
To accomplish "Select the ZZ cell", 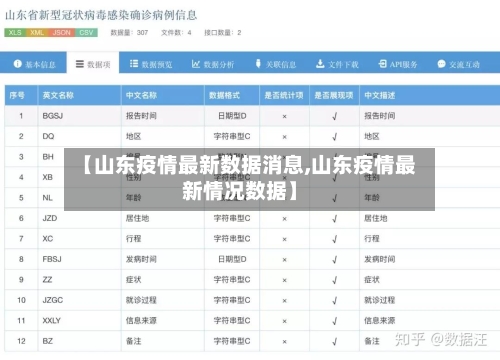I will pyautogui.click(x=79, y=280).
